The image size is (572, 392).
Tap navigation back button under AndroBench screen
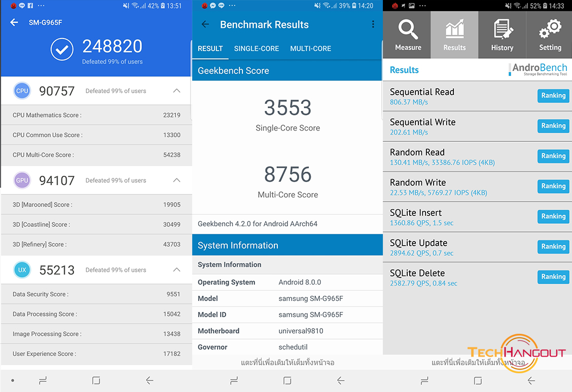pos(531,381)
